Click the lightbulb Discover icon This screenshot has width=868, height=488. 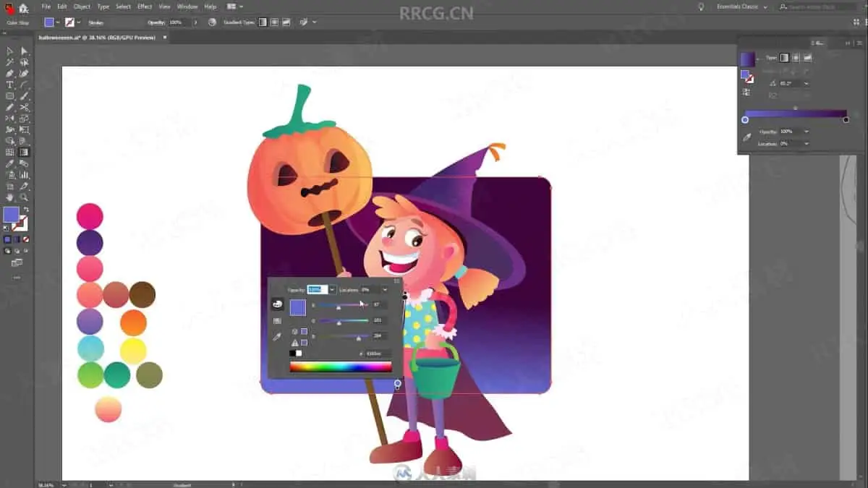click(x=700, y=7)
